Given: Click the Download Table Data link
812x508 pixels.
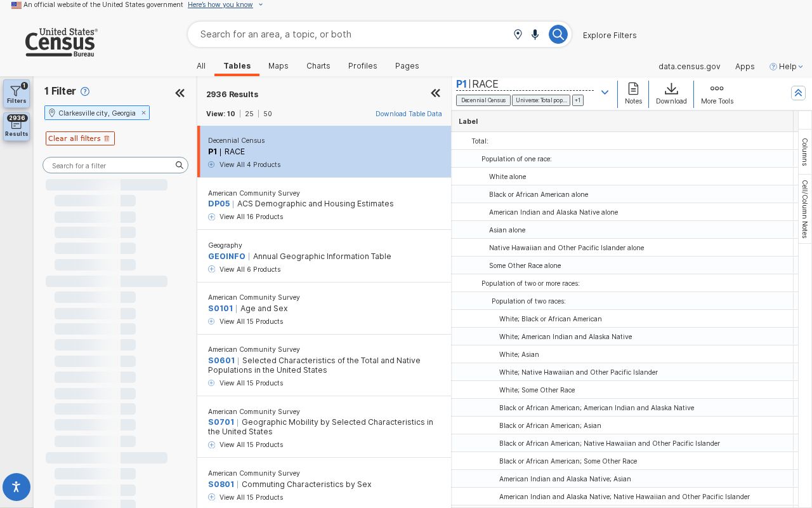Looking at the screenshot, I should pos(409,114).
